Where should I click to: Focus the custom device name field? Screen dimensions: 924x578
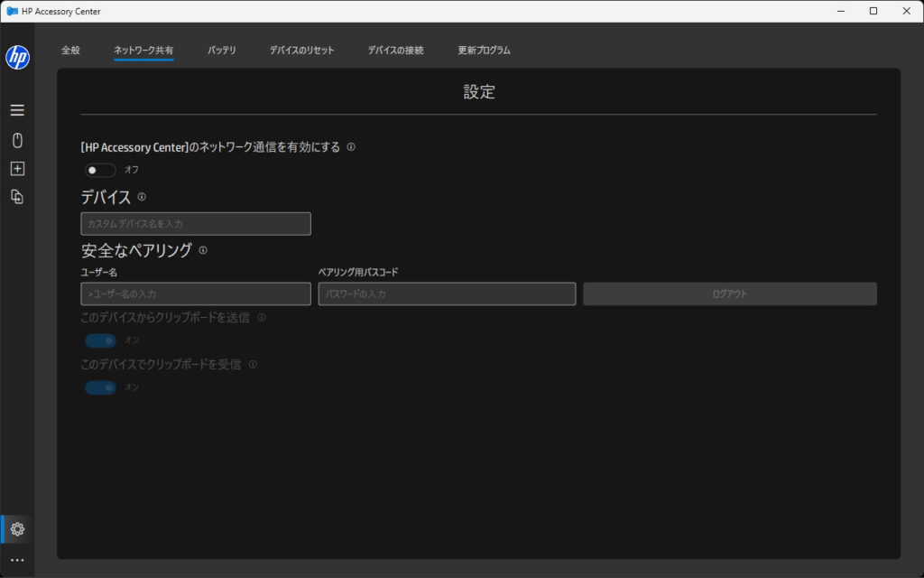[x=196, y=224]
